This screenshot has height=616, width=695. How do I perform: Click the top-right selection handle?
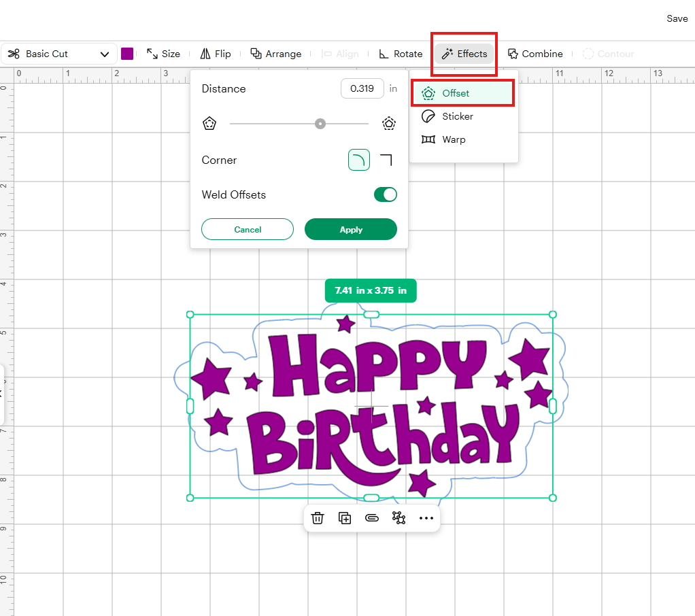[553, 315]
